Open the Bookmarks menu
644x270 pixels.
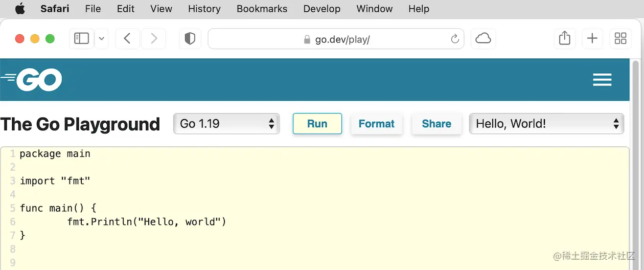coord(262,9)
